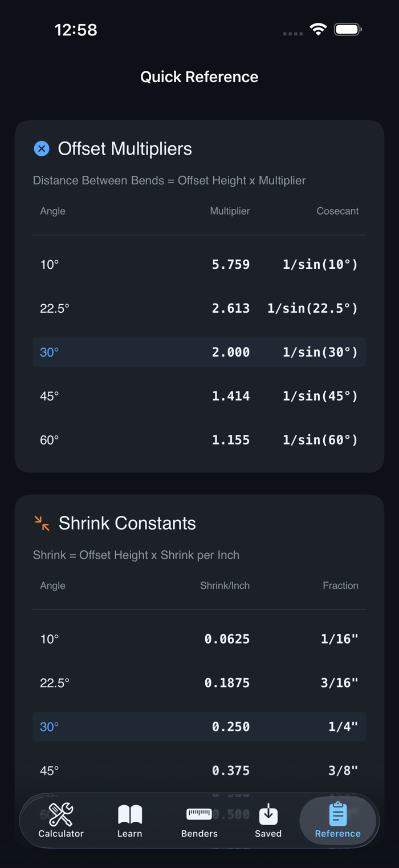Select the 30° offset multiplier row

[x=199, y=352]
